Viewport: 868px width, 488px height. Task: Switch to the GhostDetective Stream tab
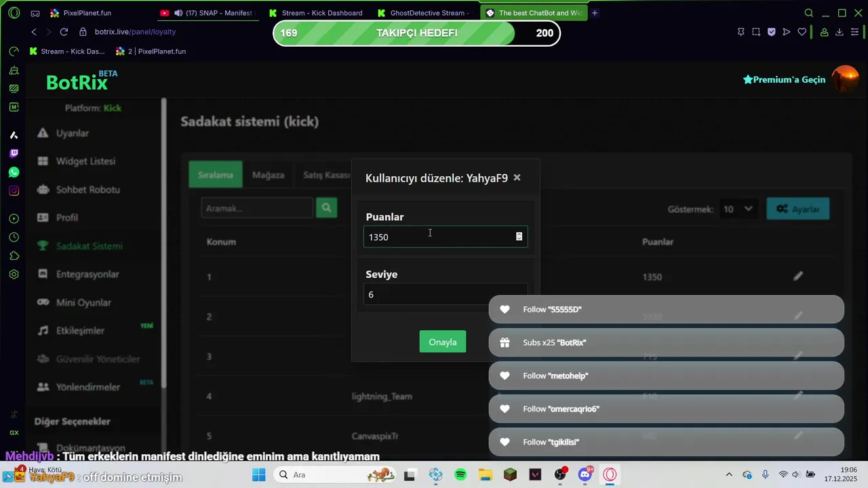click(x=425, y=13)
